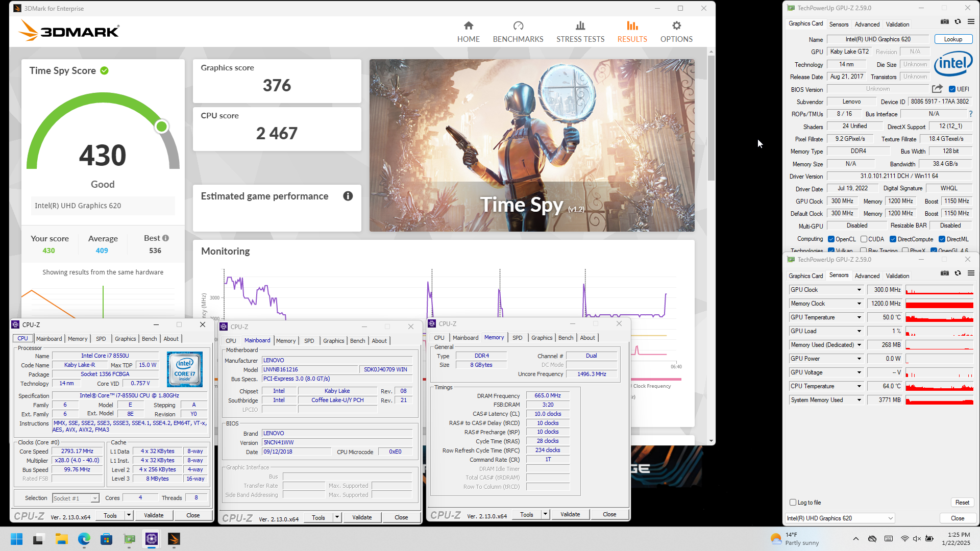Image resolution: width=980 pixels, height=551 pixels.
Task: Click the Time Spy score gauge indicator
Action: (162, 127)
